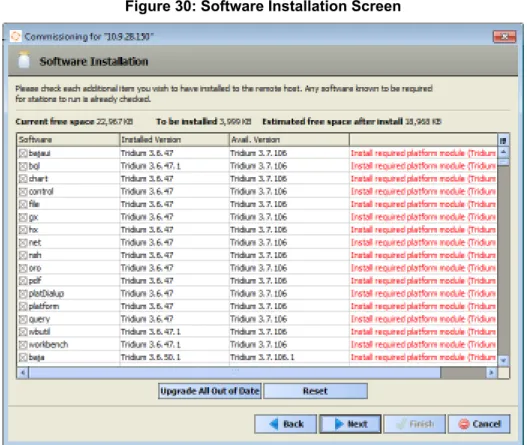Viewport: 527px width, 445px height.
Task: Click vertical scrollbar down arrow
Action: click(x=503, y=361)
